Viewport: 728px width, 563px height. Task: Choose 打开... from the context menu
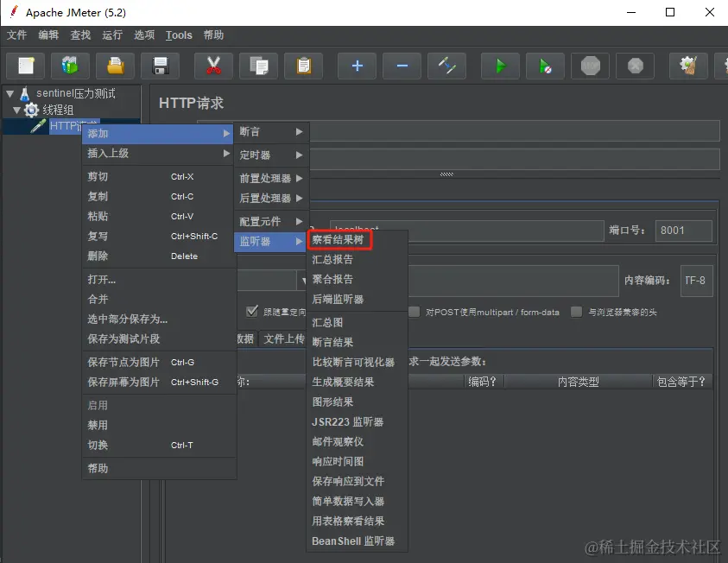tap(158, 280)
